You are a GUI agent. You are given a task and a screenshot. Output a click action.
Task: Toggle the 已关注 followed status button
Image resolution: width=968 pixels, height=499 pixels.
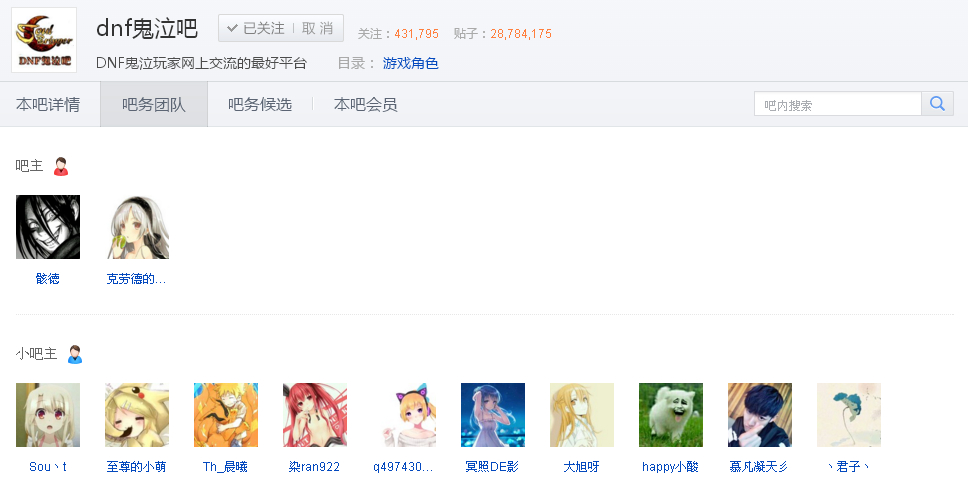tap(256, 28)
